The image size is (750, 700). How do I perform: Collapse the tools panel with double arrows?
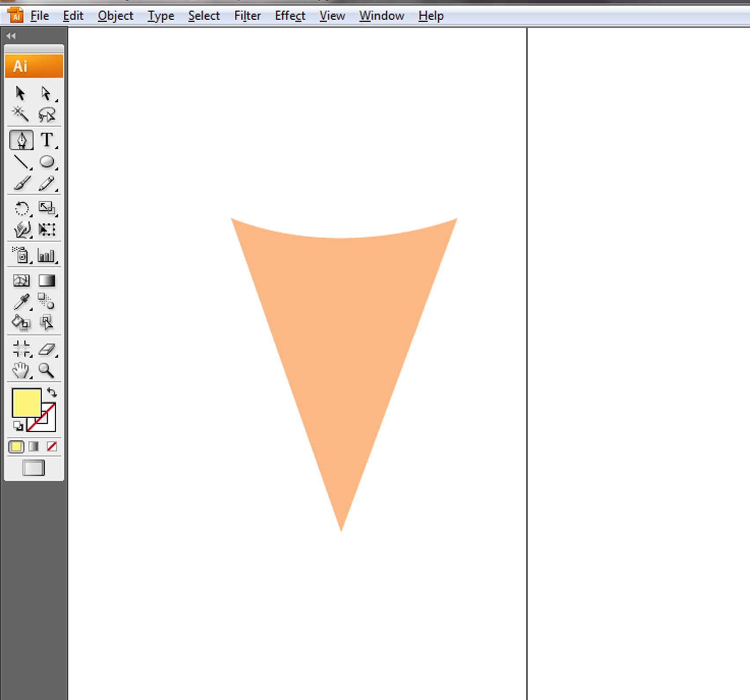(11, 36)
